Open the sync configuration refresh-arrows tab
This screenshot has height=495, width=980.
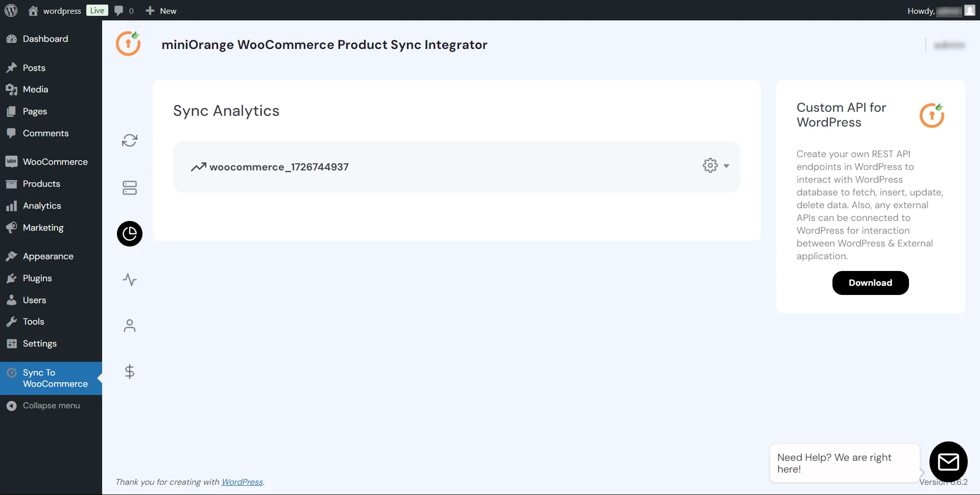[130, 140]
